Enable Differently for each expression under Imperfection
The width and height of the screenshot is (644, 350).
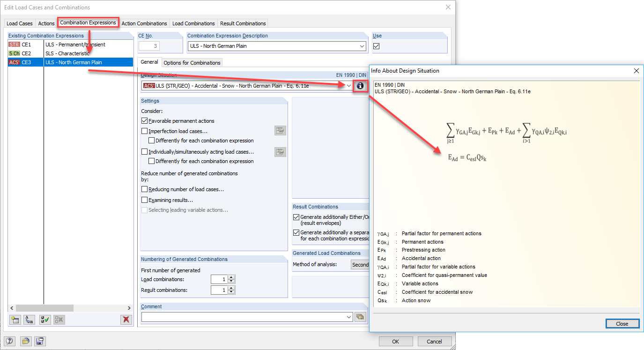pyautogui.click(x=151, y=141)
